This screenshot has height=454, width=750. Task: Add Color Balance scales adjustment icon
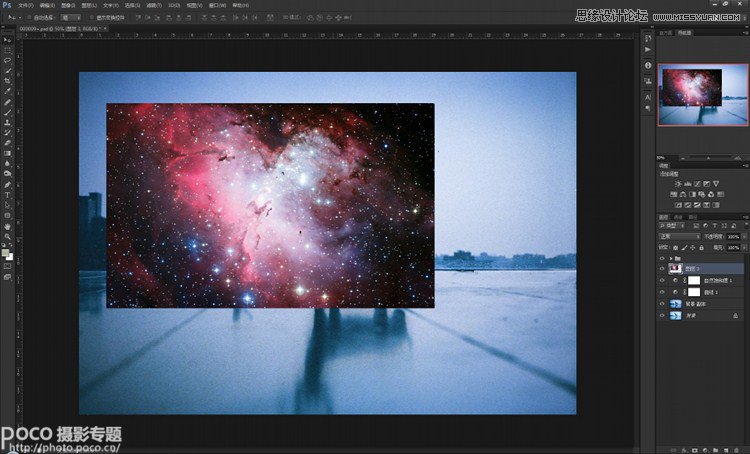(683, 194)
